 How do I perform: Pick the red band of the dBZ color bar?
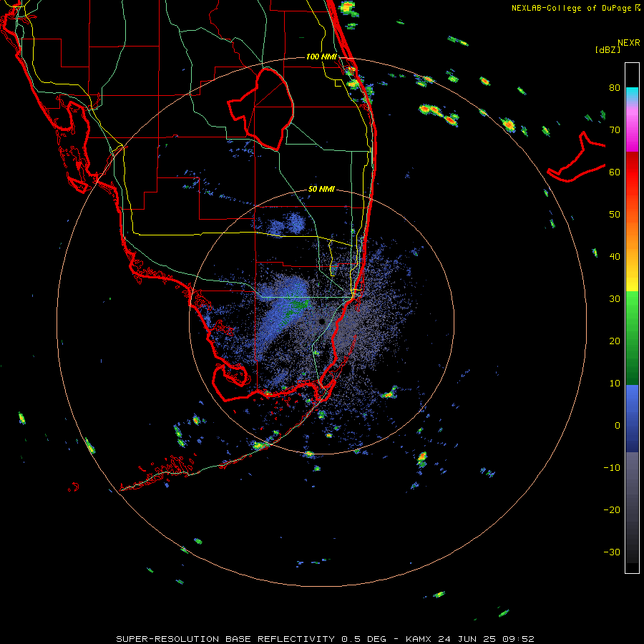632,172
